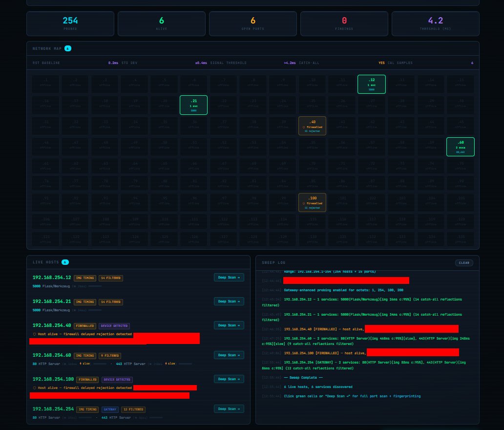Click Catch-All value YES

[x=381, y=63]
